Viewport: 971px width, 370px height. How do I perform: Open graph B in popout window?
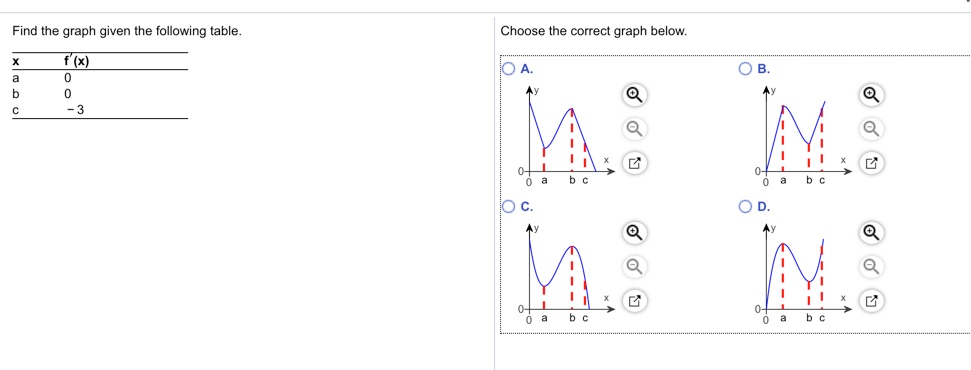pyautogui.click(x=870, y=164)
